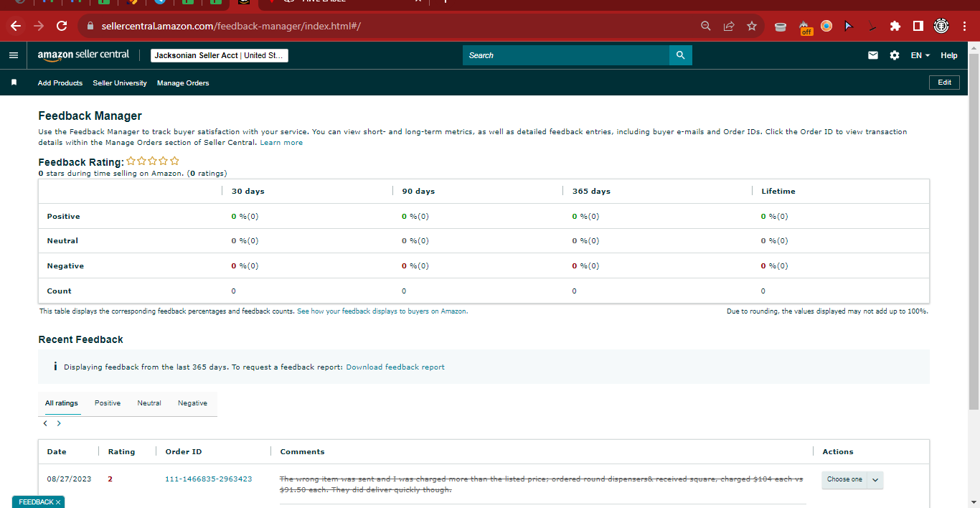Image resolution: width=980 pixels, height=508 pixels.
Task: Open the EN language dropdown
Action: [920, 55]
